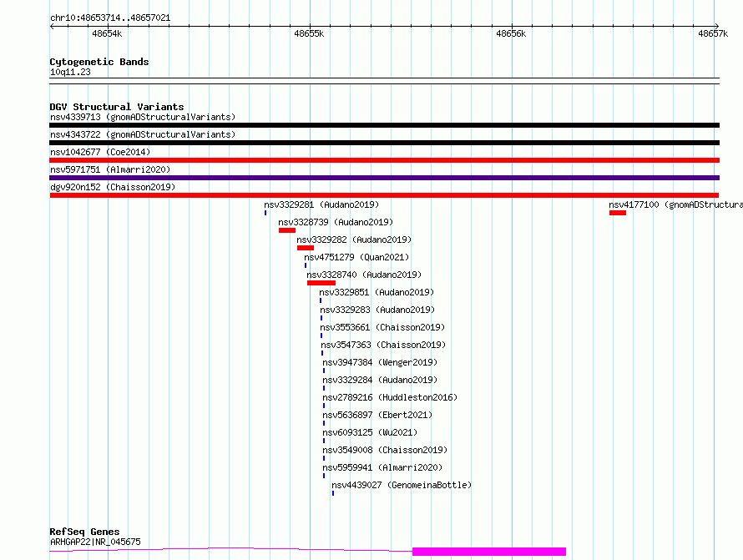Click the dgv920n152 Chaisson2019 red bar

click(x=384, y=195)
